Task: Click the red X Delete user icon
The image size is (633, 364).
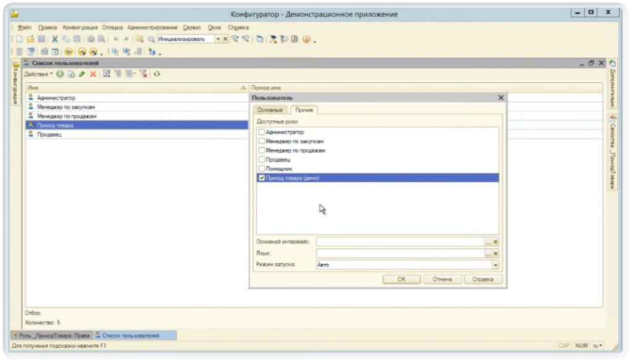Action: (93, 74)
